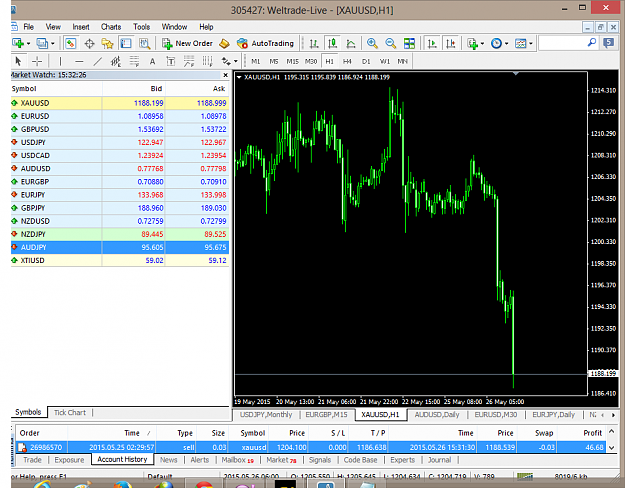625x488 pixels.
Task: Select the EURUSD row in Market Watch
Action: click(x=120, y=116)
